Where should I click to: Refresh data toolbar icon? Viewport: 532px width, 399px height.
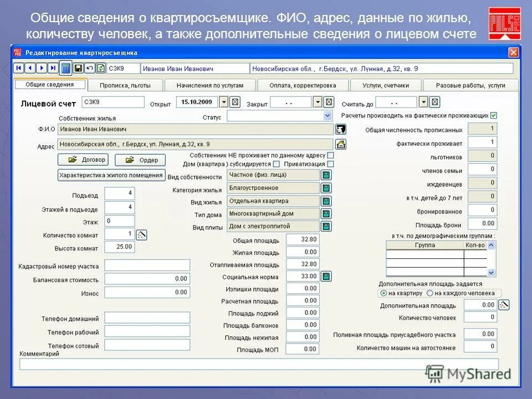click(101, 68)
